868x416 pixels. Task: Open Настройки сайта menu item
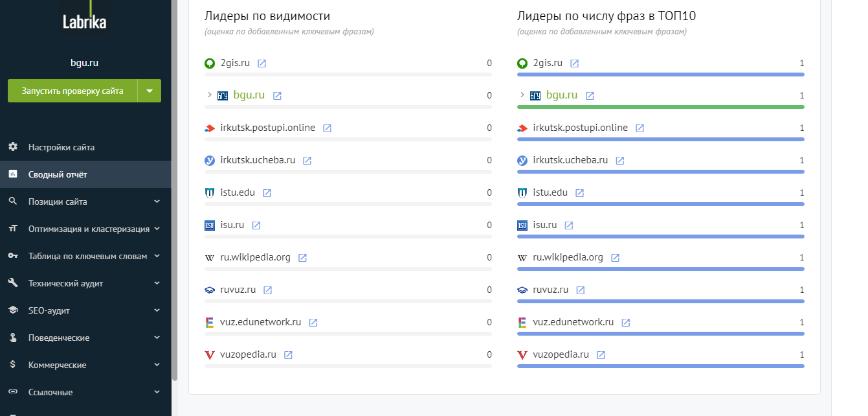pyautogui.click(x=85, y=147)
